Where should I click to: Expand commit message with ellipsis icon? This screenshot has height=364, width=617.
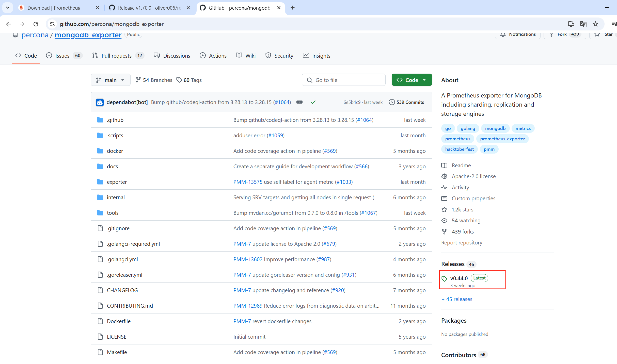pyautogui.click(x=299, y=102)
